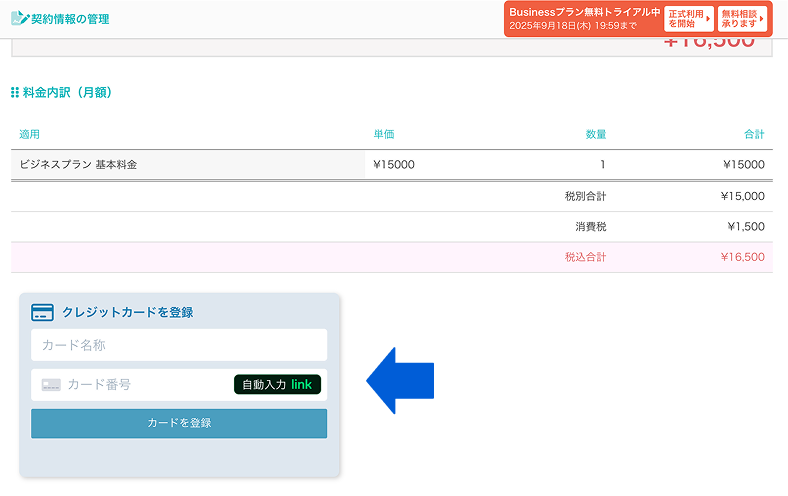
Task: Click the 単価 column header
Action: tap(383, 134)
